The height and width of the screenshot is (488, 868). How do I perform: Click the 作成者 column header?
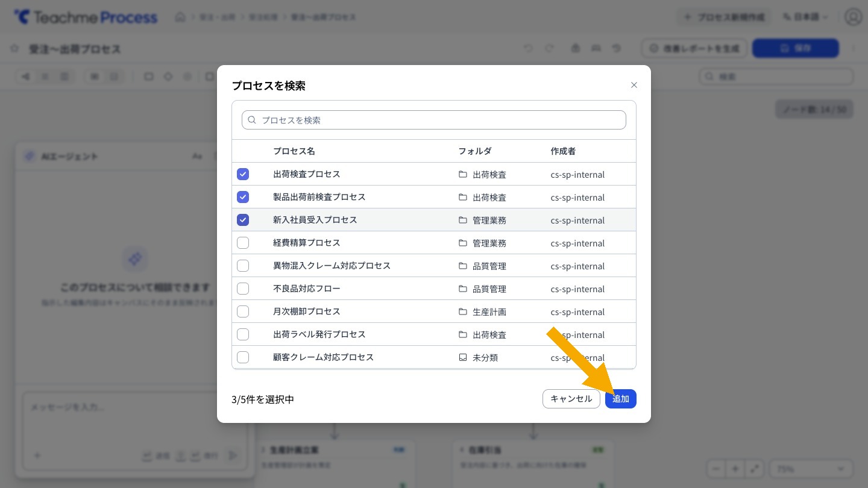pos(563,151)
